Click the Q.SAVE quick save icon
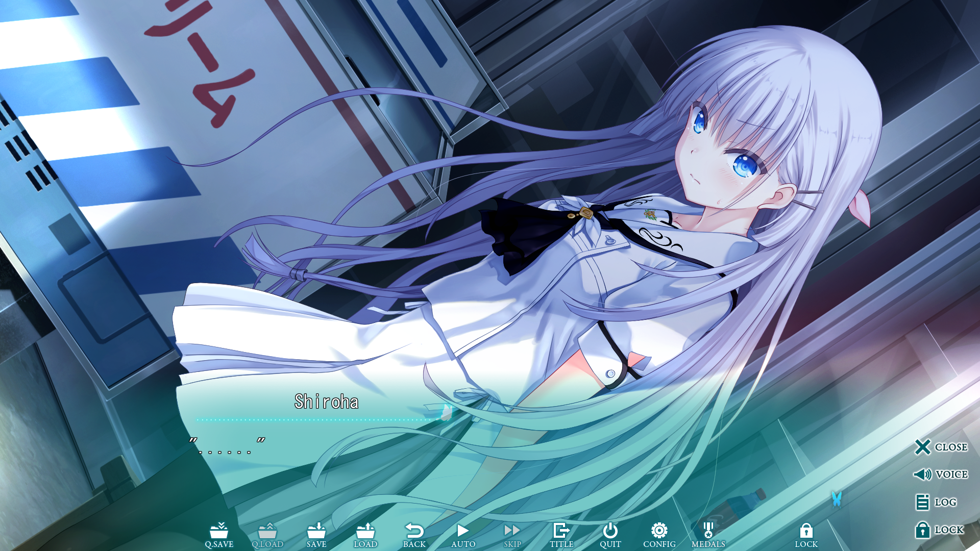The width and height of the screenshot is (980, 551). point(219,535)
